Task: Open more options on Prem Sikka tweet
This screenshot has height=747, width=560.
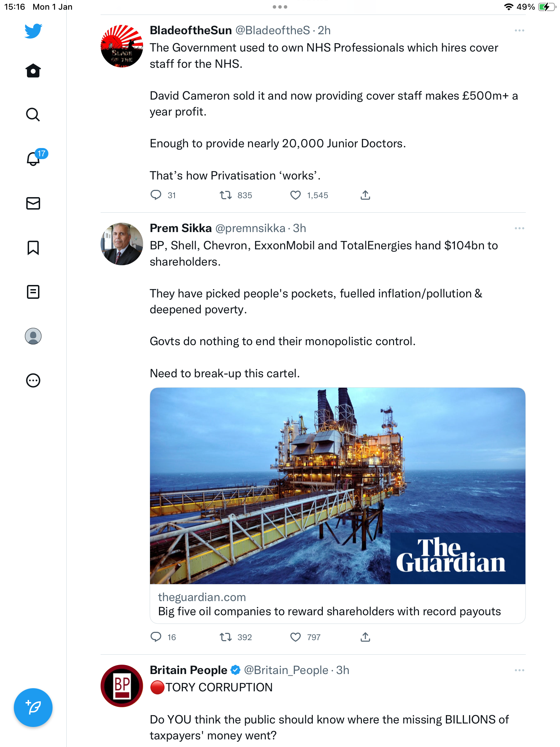Action: point(519,228)
